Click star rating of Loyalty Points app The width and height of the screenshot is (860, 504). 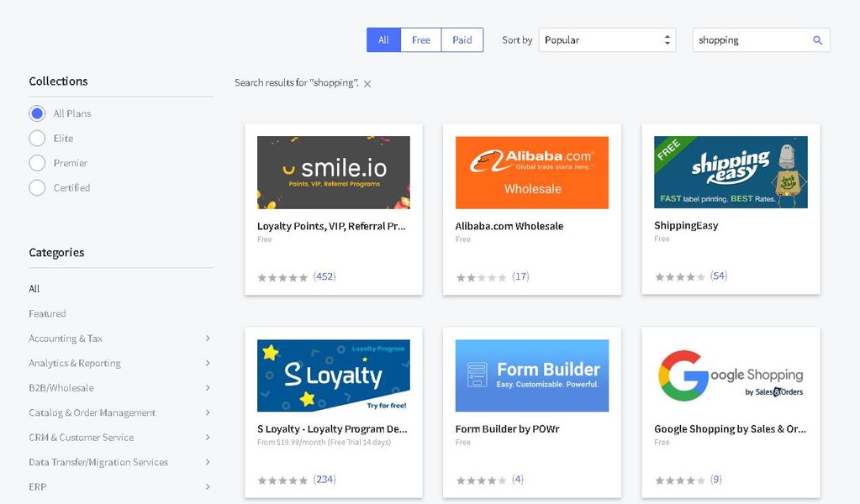[x=282, y=278]
